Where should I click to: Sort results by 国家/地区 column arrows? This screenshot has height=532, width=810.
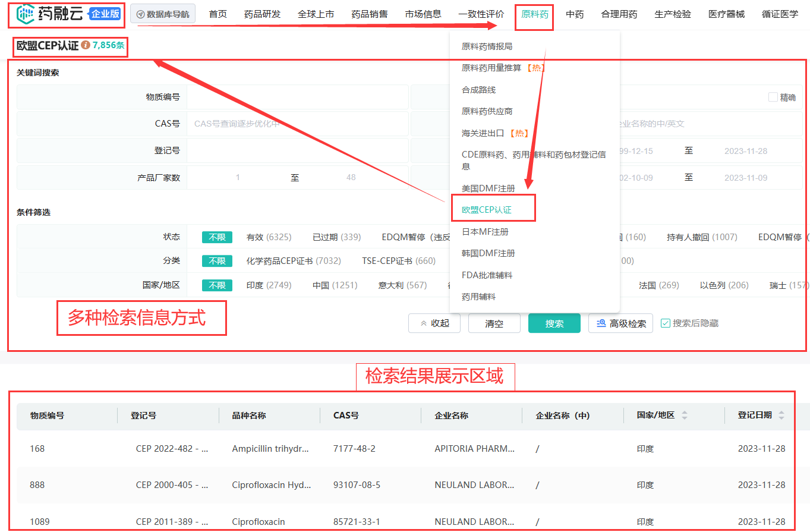tap(684, 415)
